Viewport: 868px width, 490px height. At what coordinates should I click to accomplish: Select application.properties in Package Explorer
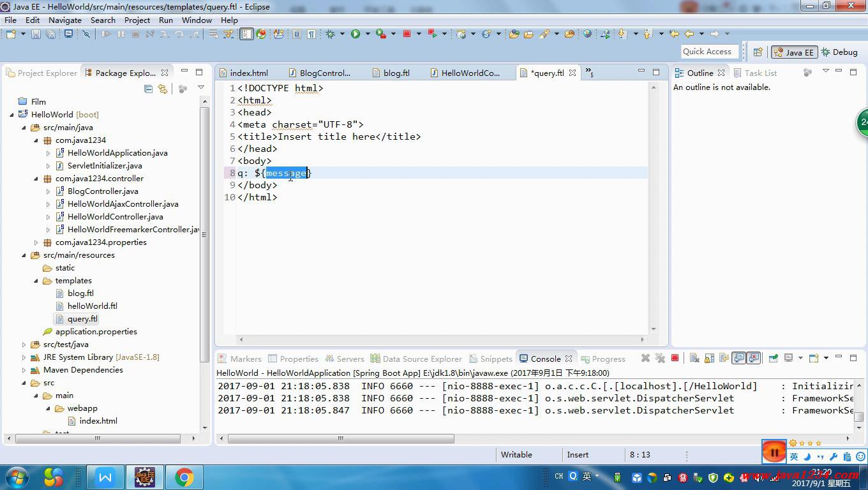[x=89, y=332]
